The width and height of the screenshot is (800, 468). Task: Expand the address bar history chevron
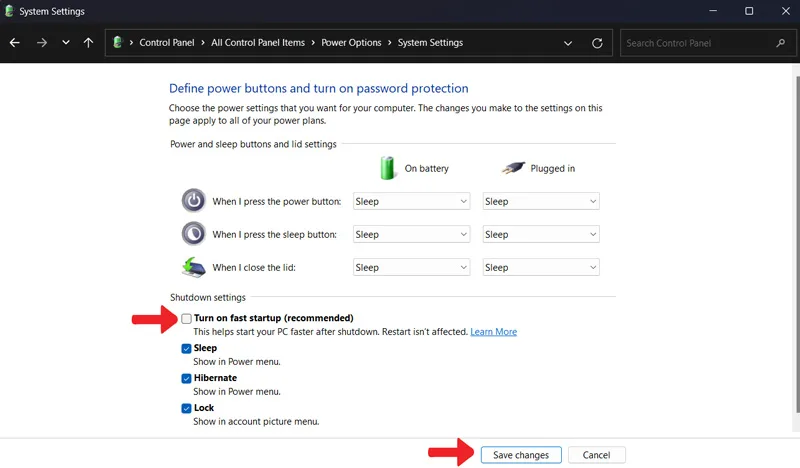click(x=568, y=43)
